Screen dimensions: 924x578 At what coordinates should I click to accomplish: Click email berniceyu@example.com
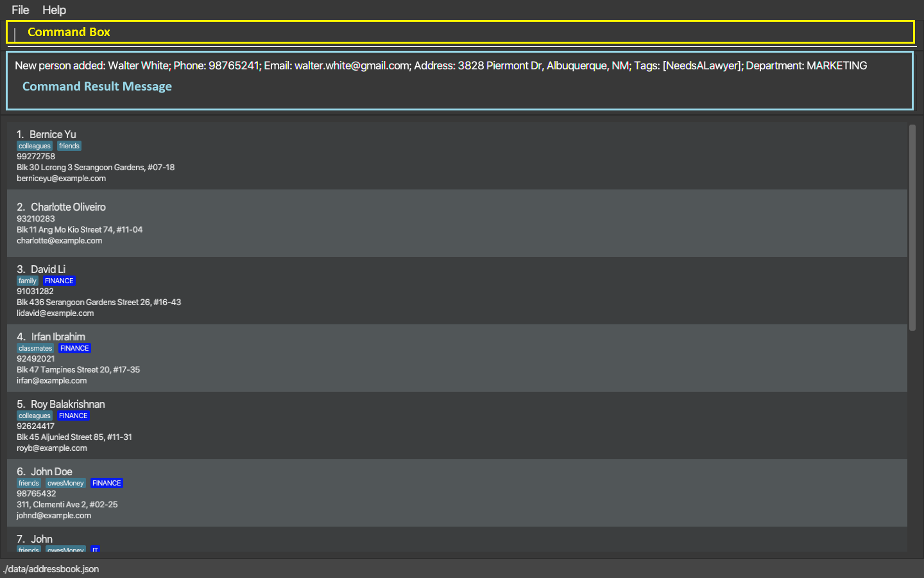pos(62,179)
